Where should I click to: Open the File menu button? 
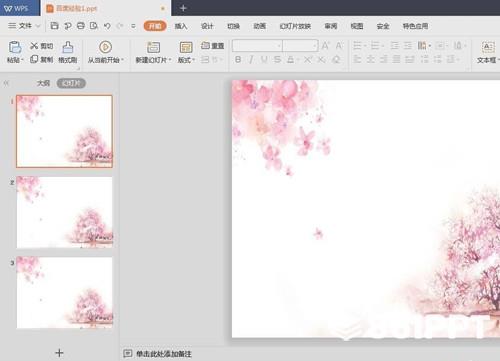click(24, 26)
